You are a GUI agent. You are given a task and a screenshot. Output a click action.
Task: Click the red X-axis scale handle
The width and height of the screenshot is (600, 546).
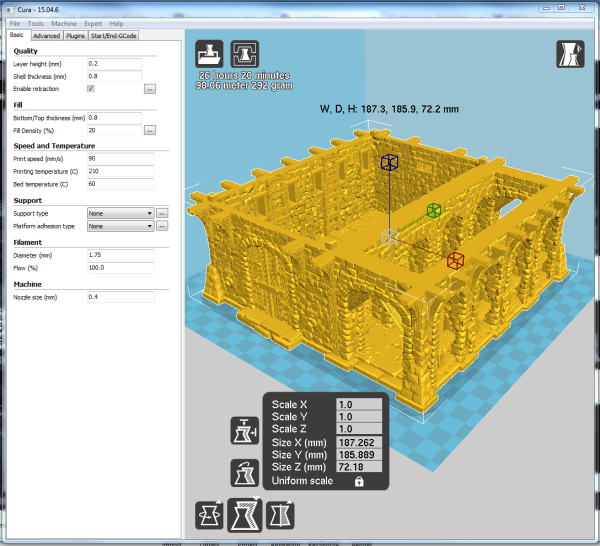pos(455,261)
